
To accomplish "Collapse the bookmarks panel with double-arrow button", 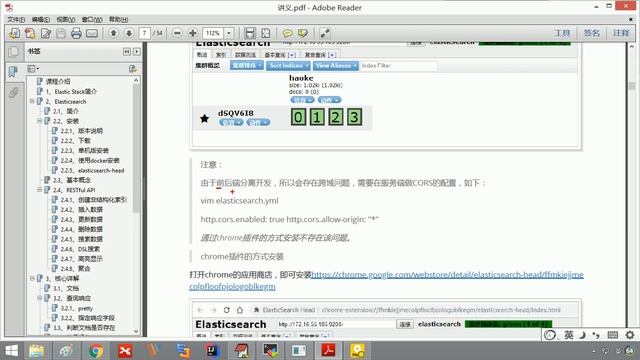I will (127, 51).
